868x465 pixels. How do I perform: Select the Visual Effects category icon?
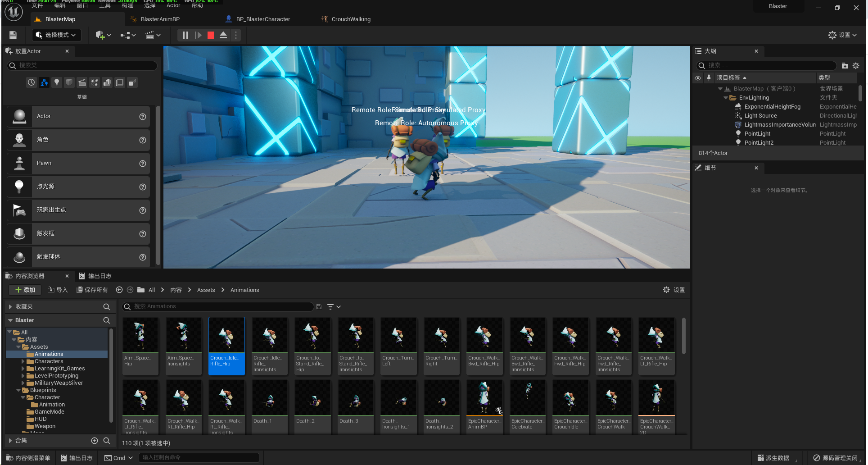coord(95,82)
